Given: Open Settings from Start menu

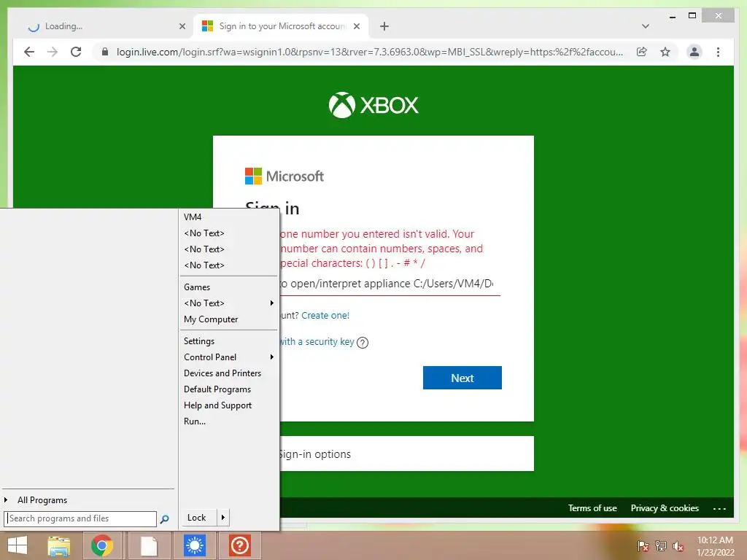Looking at the screenshot, I should [x=229, y=341].
